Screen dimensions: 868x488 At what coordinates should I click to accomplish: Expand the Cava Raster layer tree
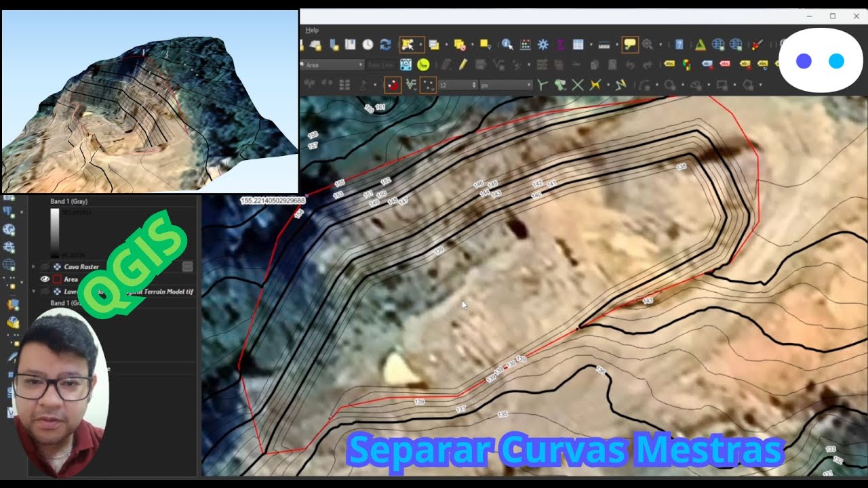click(x=34, y=267)
